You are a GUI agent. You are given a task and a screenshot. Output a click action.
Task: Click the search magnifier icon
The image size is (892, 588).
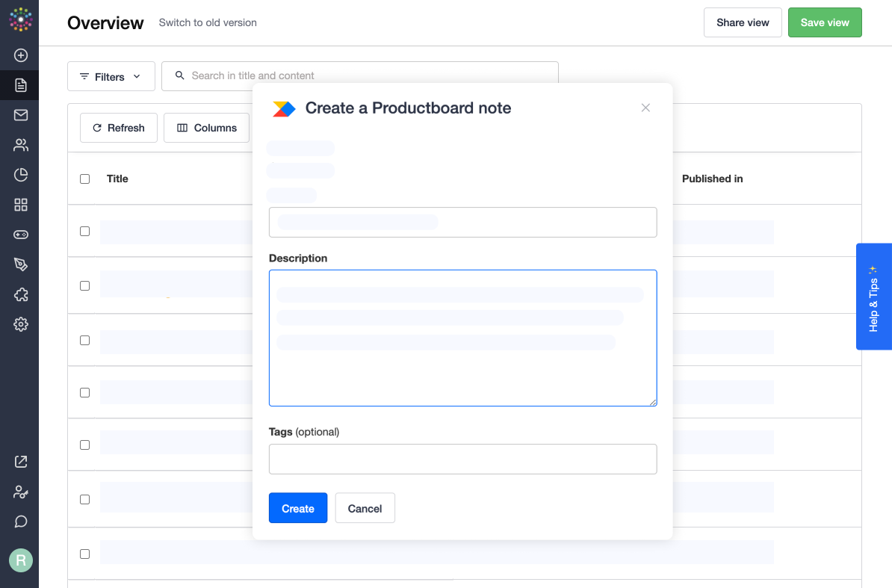tap(180, 75)
